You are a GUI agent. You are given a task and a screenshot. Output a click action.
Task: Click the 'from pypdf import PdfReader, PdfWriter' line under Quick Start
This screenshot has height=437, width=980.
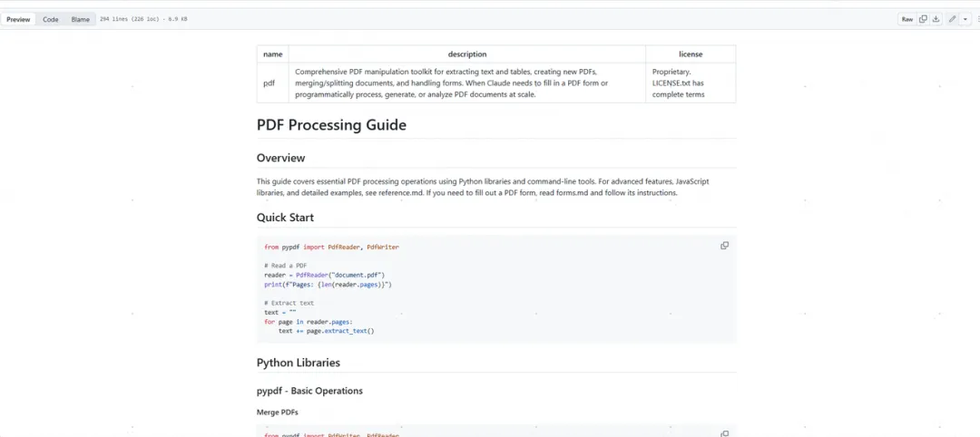[331, 248]
